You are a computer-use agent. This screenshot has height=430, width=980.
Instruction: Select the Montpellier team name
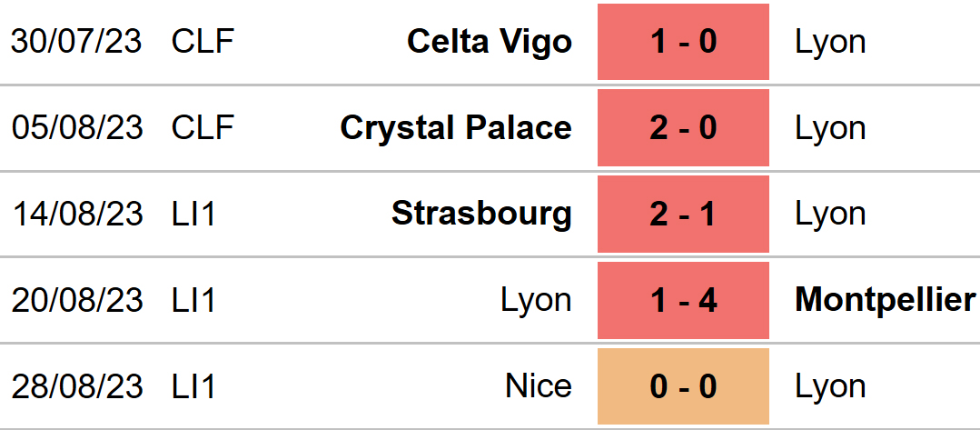(x=885, y=300)
